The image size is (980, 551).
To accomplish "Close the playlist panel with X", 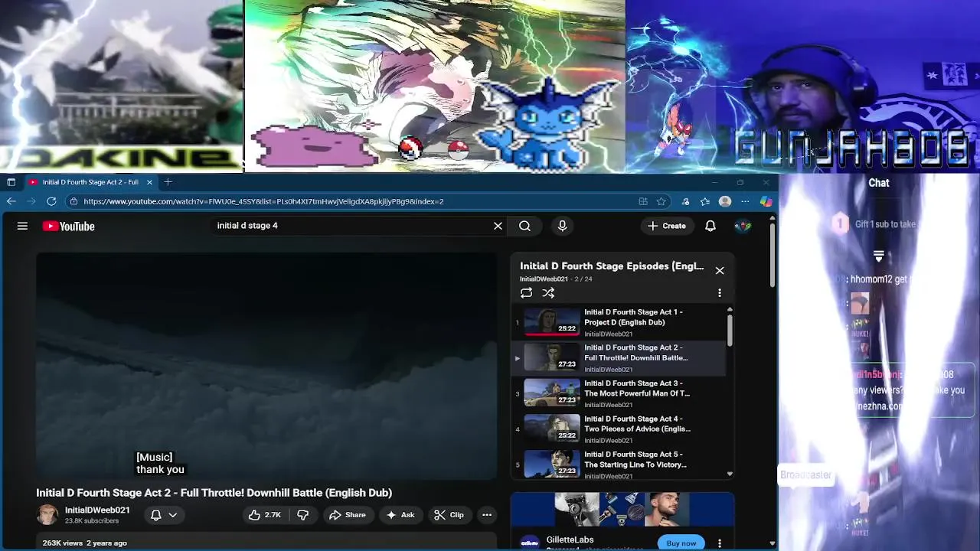I will point(720,271).
